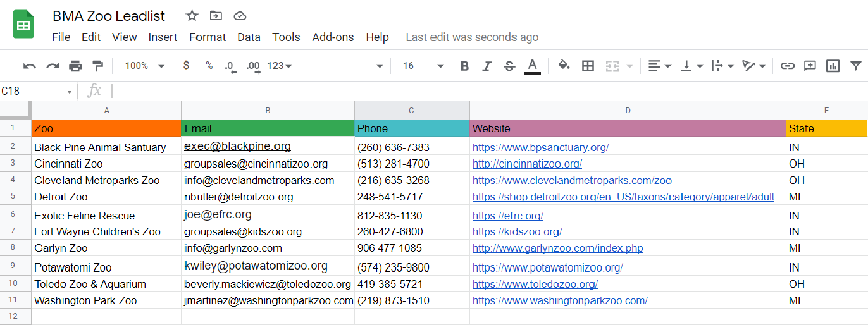Open the File menu
Screen dimensions: 868x325
pos(61,37)
